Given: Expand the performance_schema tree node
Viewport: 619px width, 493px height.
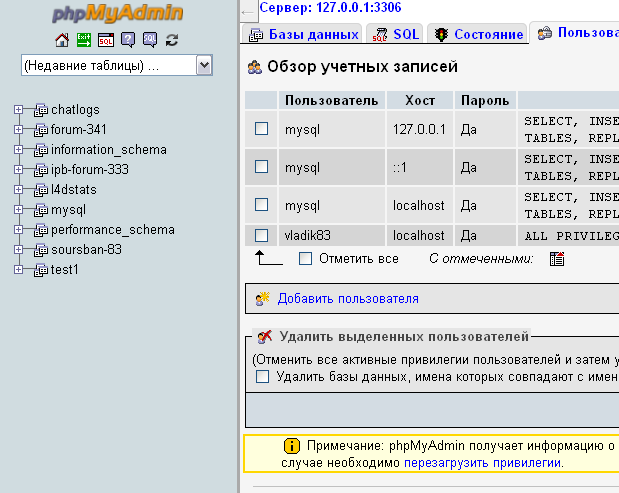Looking at the screenshot, I should 18,230.
